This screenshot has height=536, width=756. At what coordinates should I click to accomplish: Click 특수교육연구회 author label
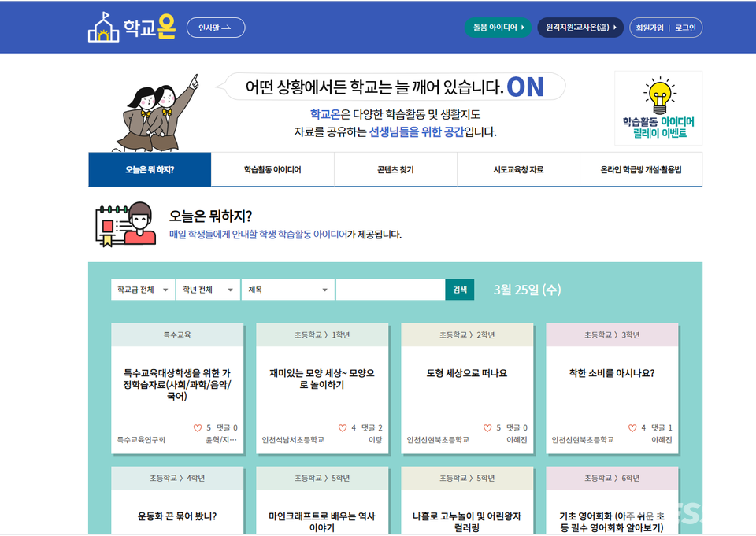pos(141,440)
